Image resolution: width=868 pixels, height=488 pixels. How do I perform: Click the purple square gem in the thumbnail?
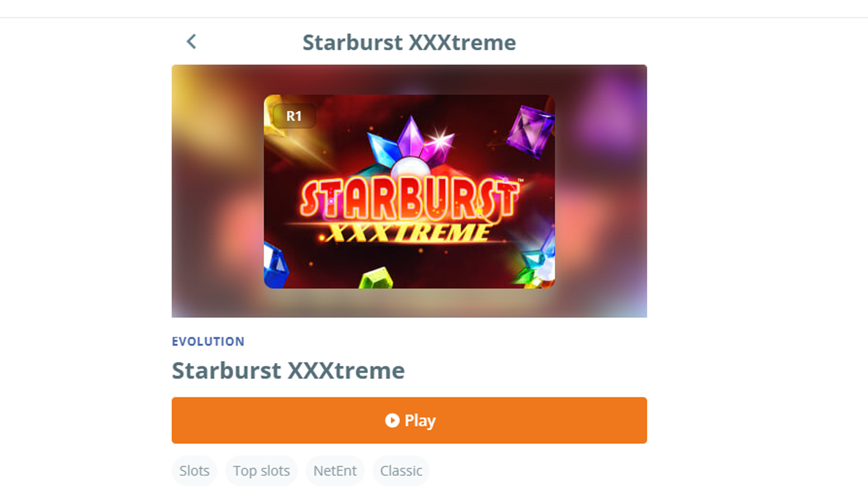pyautogui.click(x=529, y=132)
